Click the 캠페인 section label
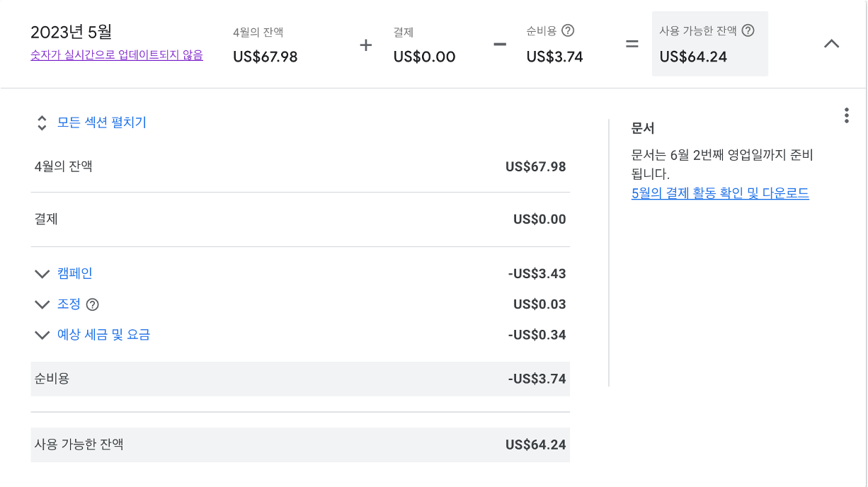 (x=75, y=273)
